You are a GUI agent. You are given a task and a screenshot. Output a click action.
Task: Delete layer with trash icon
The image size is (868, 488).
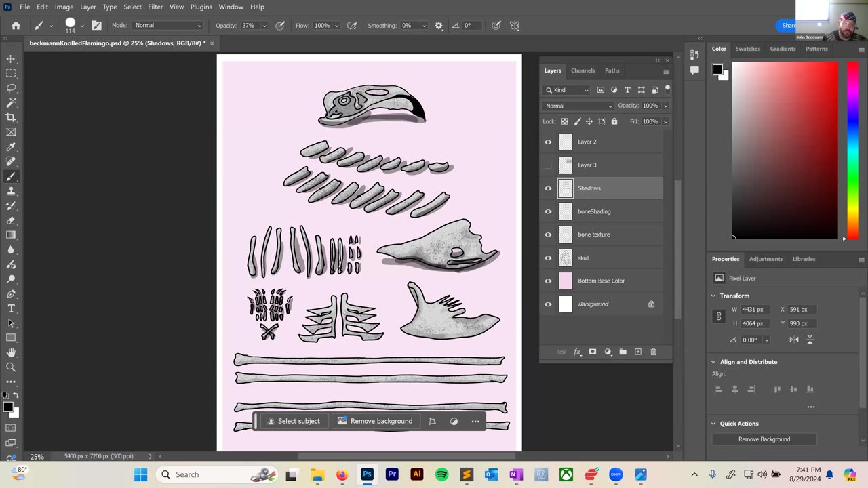(x=654, y=352)
